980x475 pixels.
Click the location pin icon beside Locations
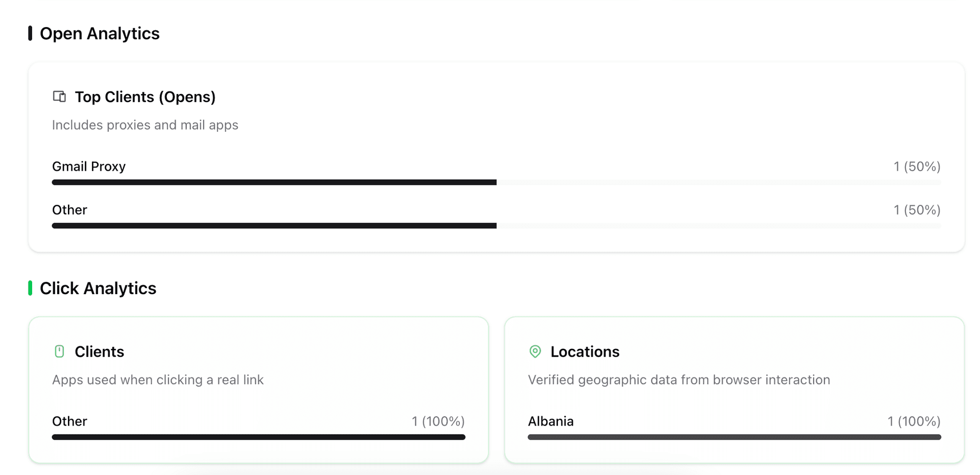tap(535, 351)
